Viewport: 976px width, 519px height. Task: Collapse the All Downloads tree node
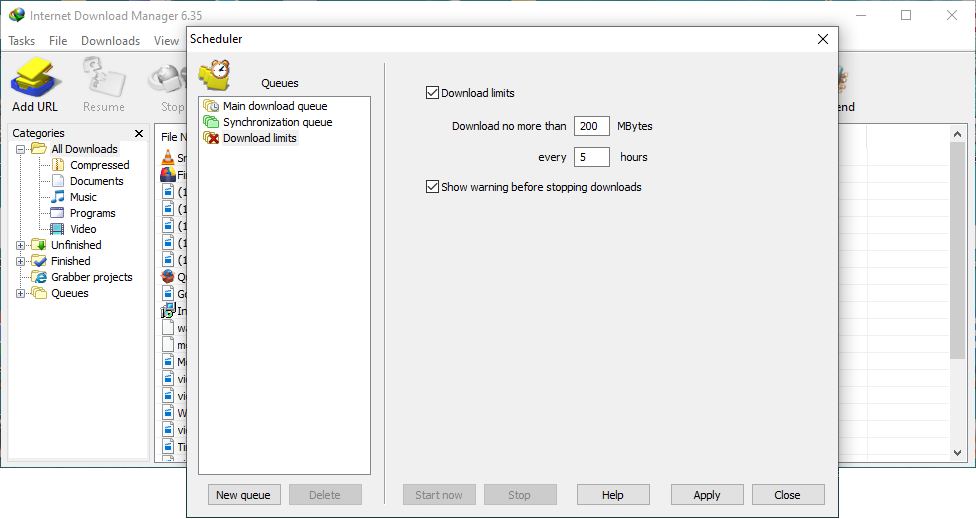tap(21, 149)
